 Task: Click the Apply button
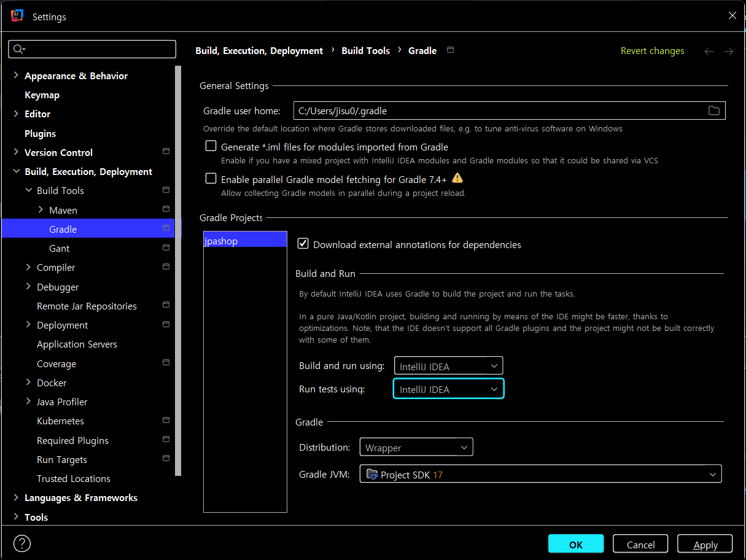coord(705,544)
